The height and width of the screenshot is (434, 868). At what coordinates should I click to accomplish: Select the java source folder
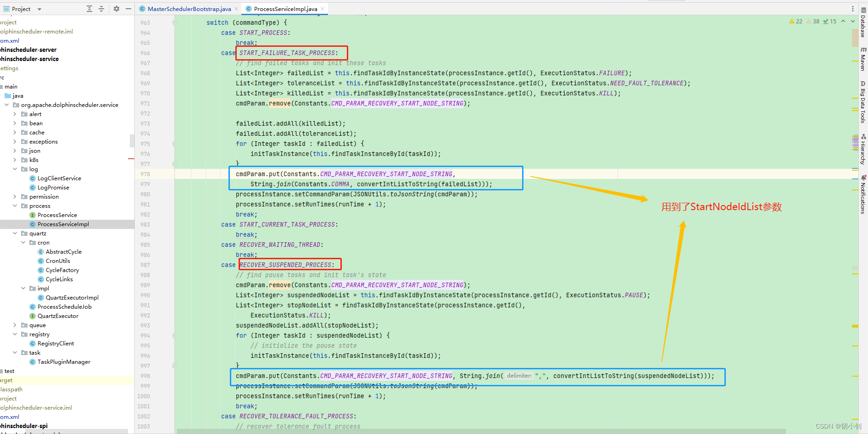click(x=18, y=96)
